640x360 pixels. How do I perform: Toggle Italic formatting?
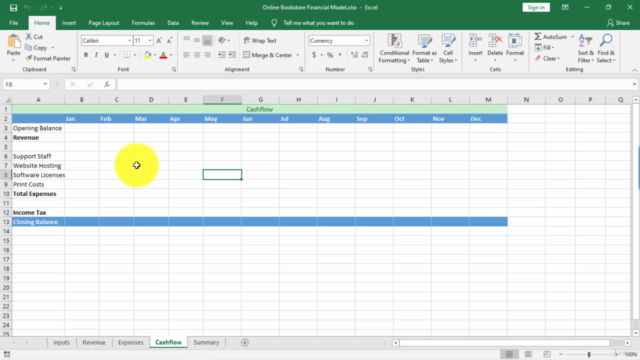[x=96, y=55]
